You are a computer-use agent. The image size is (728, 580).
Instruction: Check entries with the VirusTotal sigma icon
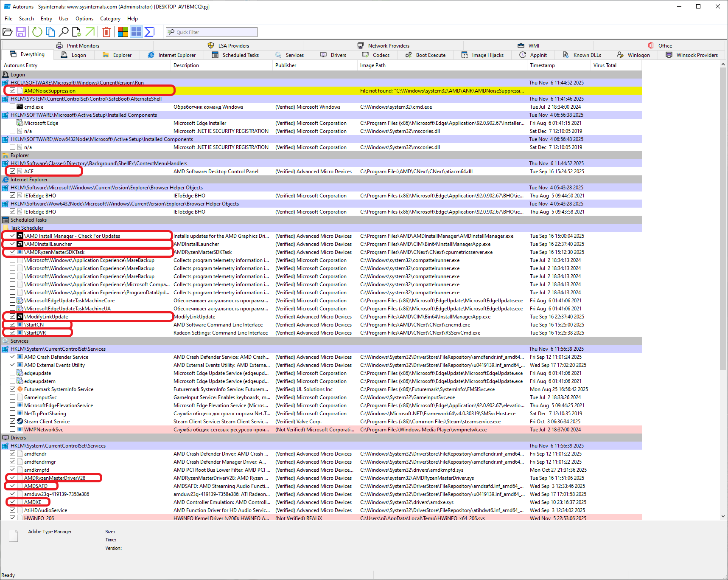pos(149,32)
